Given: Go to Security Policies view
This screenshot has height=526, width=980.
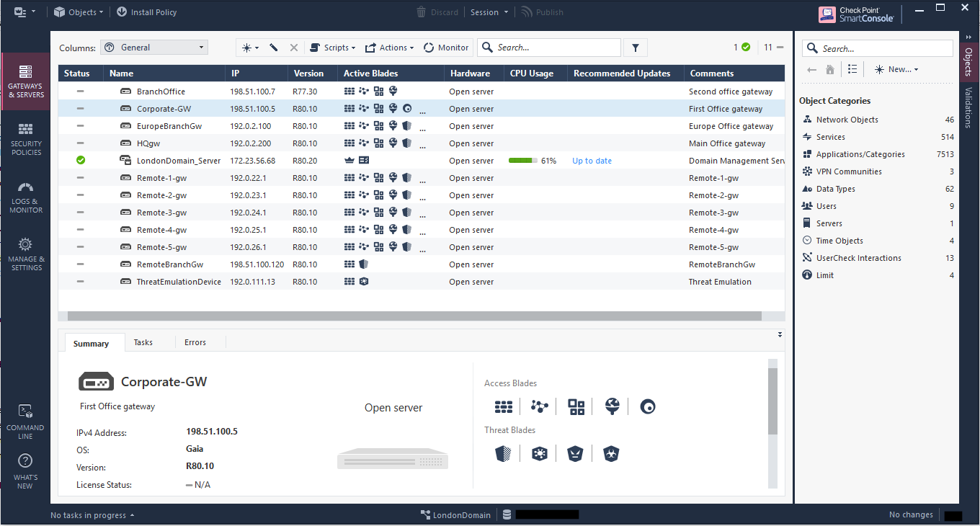Looking at the screenshot, I should (x=25, y=138).
